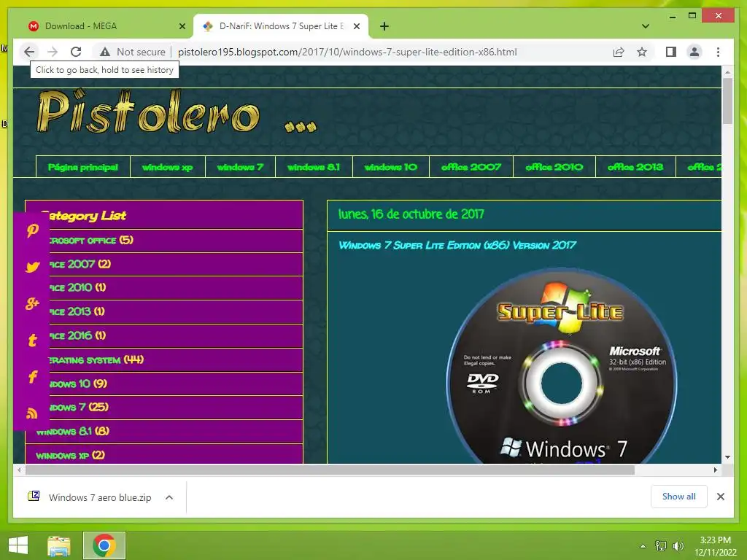
Task: Share on Facebook from the side bar
Action: [32, 377]
